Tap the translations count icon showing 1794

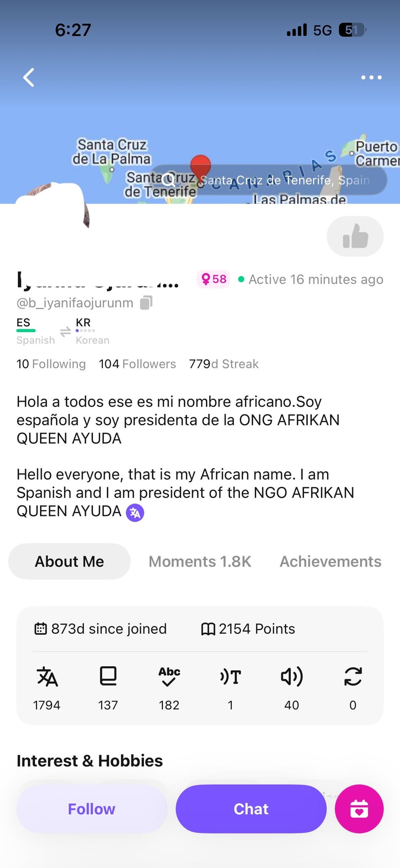(47, 677)
